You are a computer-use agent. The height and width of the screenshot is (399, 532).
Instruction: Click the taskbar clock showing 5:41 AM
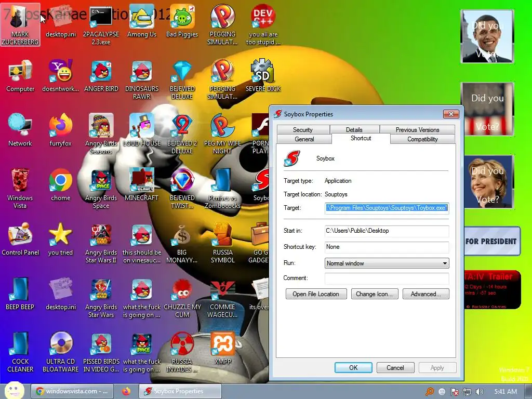(506, 392)
